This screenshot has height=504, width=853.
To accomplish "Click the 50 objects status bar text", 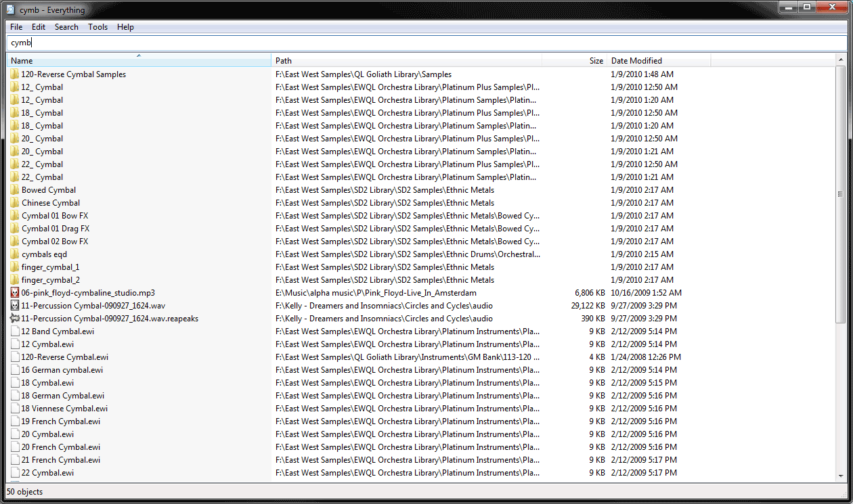I will (25, 492).
